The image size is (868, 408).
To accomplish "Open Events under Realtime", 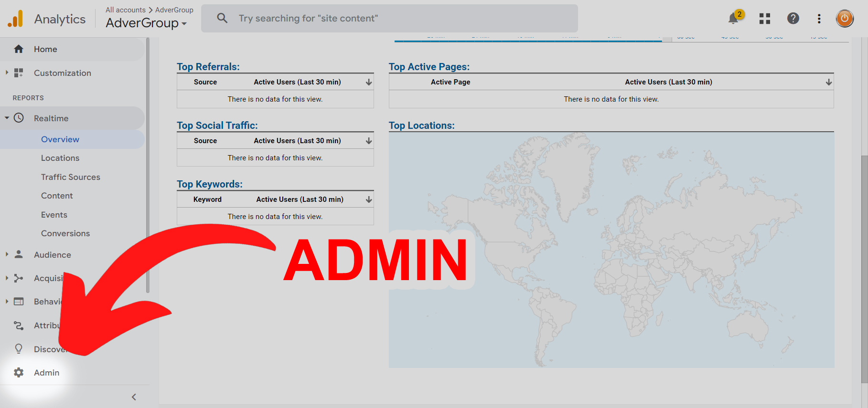I will coord(54,215).
